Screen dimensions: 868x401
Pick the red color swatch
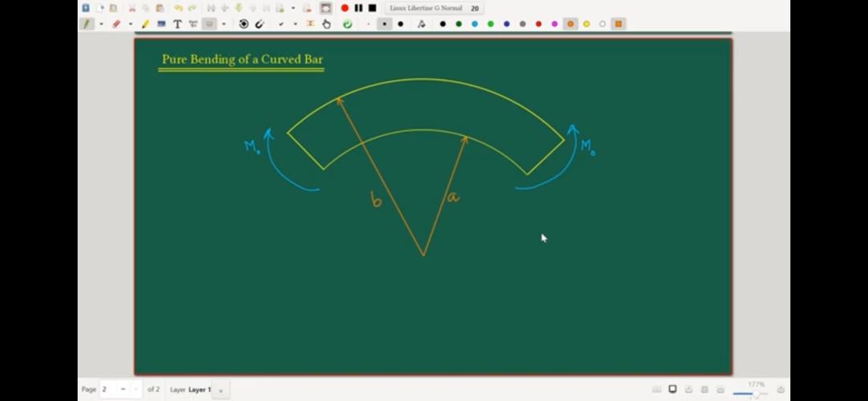pyautogui.click(x=538, y=24)
